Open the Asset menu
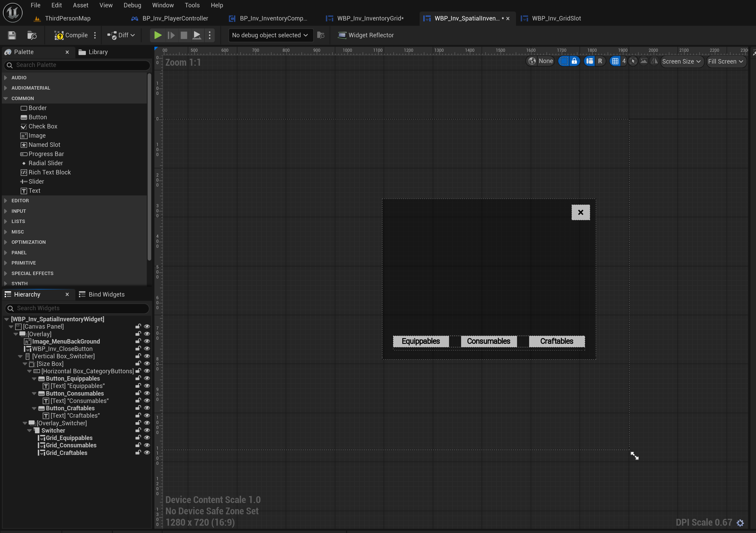 (x=80, y=5)
